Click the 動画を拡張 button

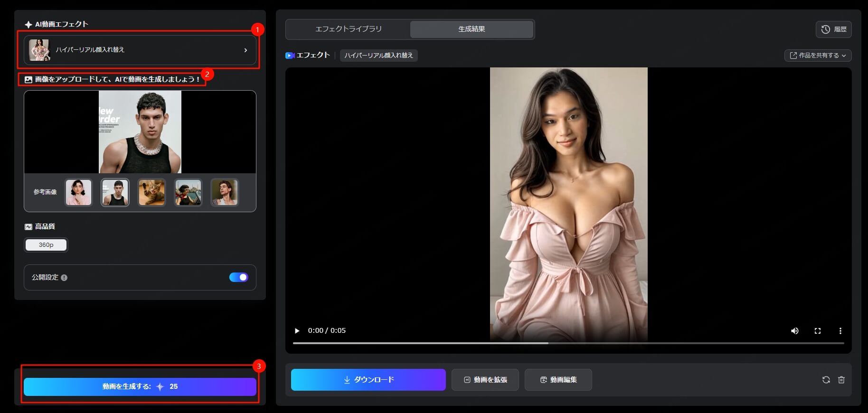(x=485, y=380)
